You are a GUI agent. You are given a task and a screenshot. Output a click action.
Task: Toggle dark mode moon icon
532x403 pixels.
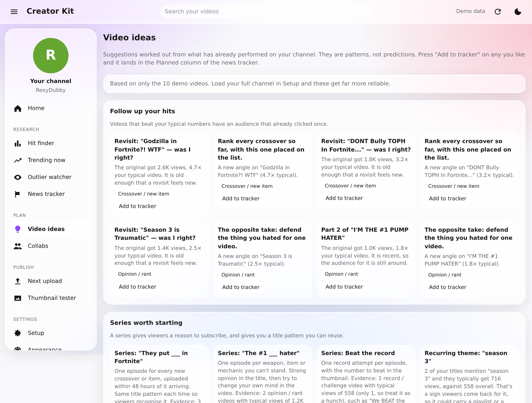[518, 12]
